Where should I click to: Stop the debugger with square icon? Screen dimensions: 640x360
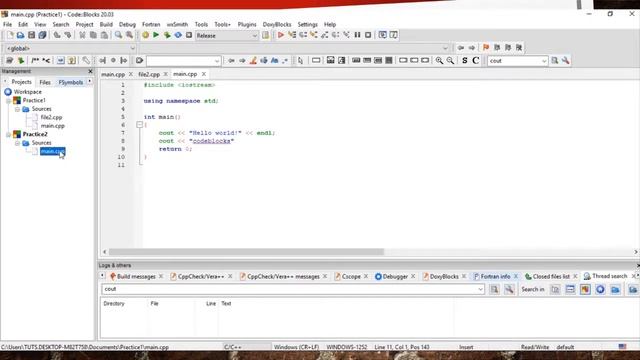pos(368,35)
